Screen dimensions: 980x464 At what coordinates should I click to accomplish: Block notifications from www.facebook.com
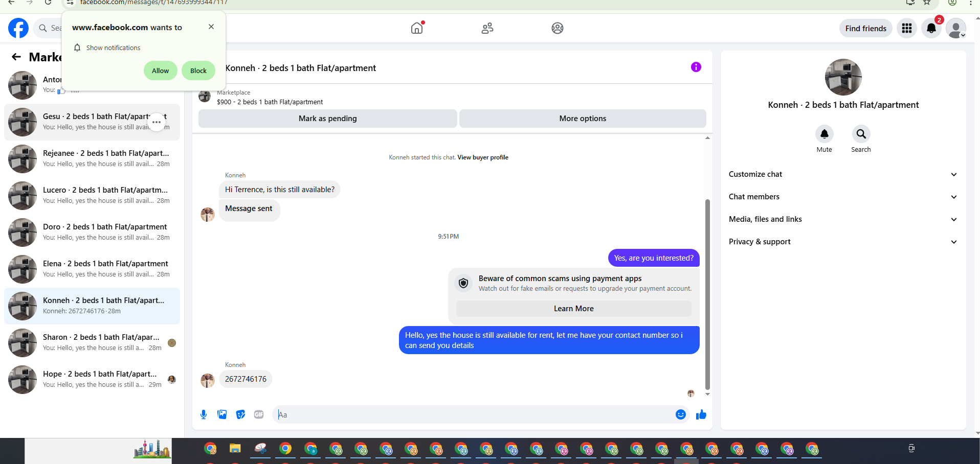pos(198,71)
